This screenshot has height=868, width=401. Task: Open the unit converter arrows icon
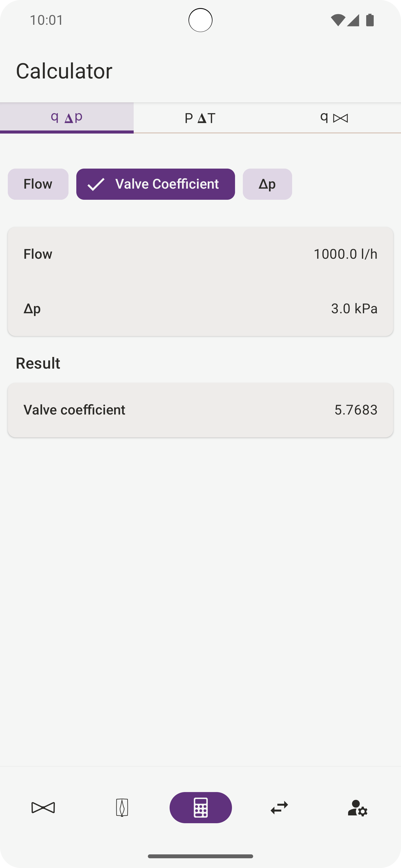[x=279, y=807]
